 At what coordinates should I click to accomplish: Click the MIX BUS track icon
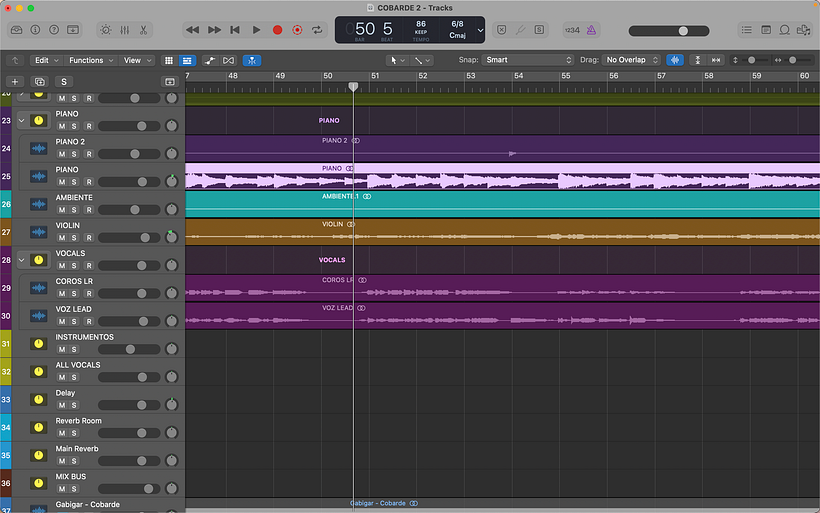[39, 483]
